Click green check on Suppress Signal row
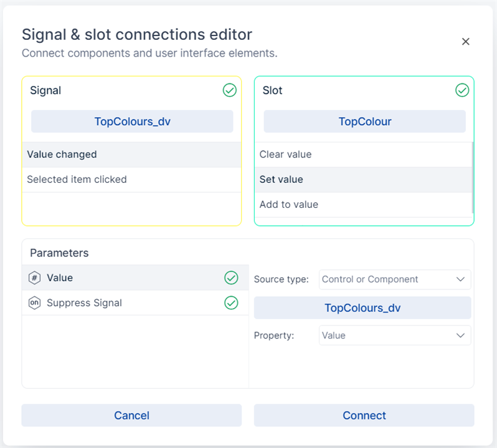 tap(231, 303)
